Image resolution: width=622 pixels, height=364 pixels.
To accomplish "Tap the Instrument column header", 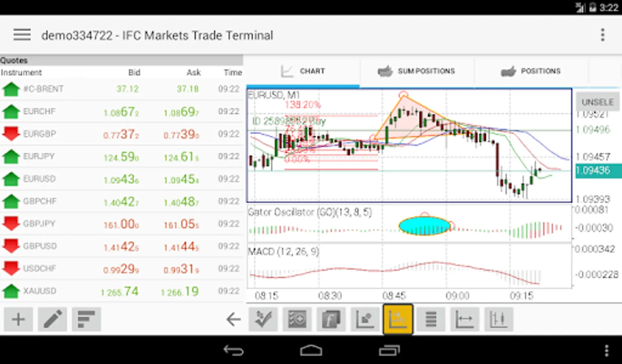I will [x=21, y=72].
